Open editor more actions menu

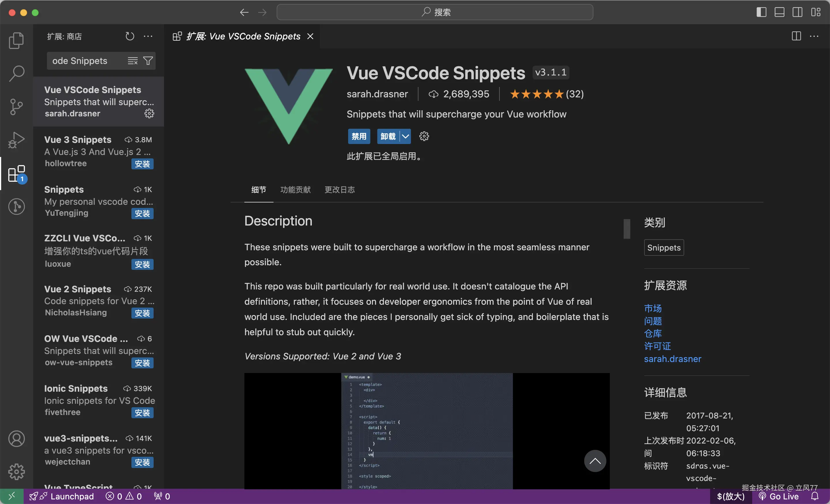814,36
